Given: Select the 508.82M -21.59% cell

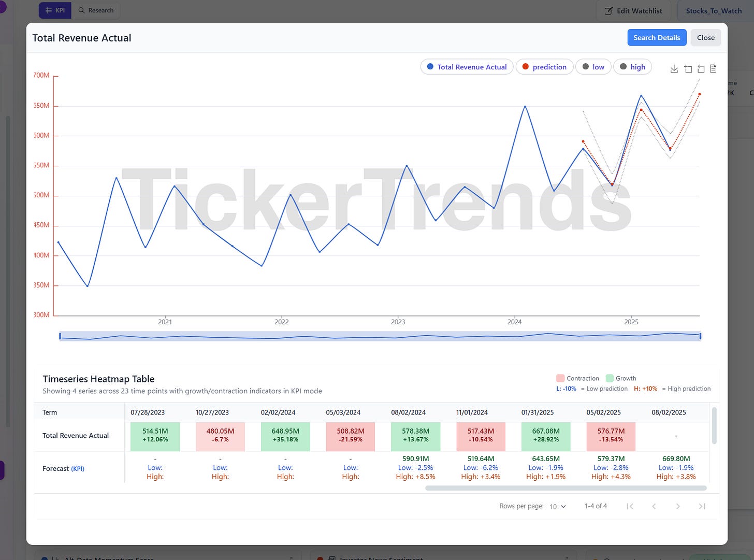Looking at the screenshot, I should tap(351, 437).
